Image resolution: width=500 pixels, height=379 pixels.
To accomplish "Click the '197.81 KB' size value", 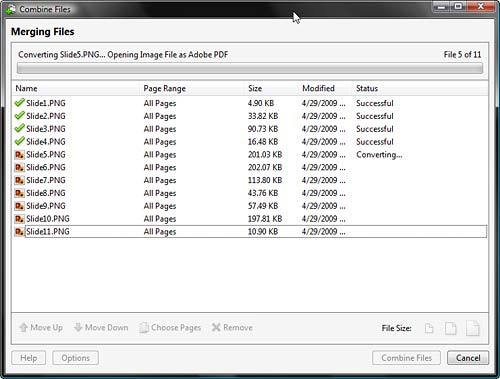I will [x=265, y=219].
